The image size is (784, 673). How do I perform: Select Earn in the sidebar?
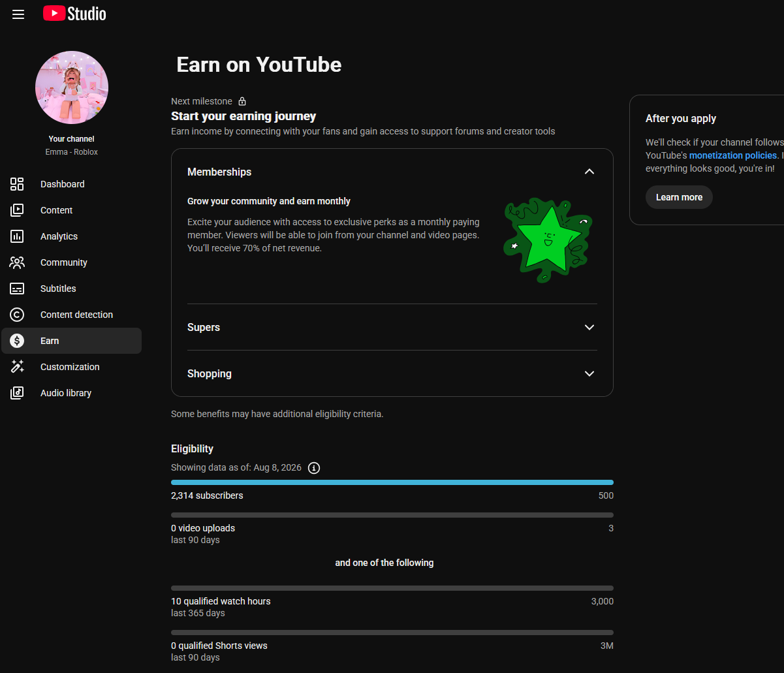coord(72,341)
